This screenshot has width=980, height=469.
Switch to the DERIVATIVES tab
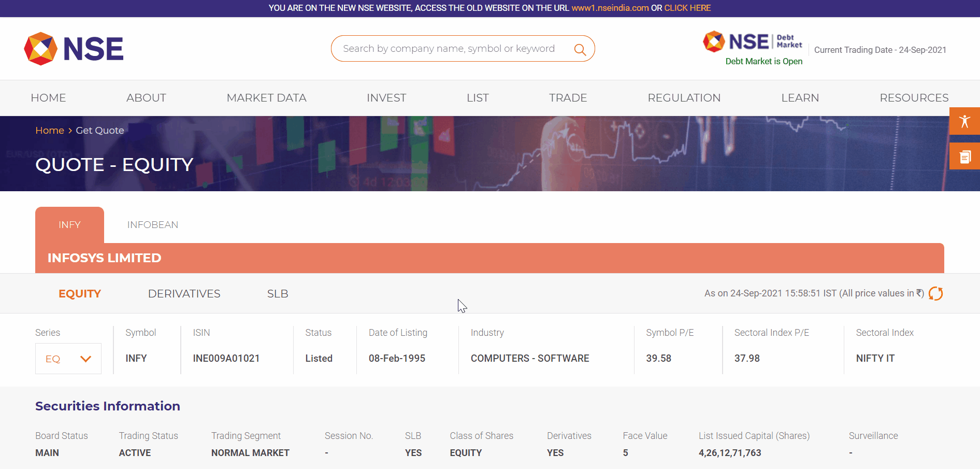point(184,294)
